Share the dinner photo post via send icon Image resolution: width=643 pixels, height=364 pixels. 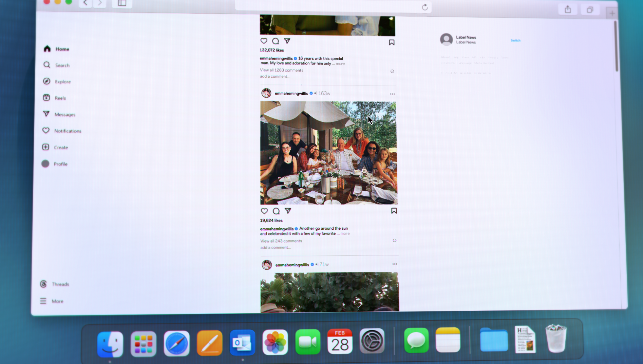[x=288, y=211]
